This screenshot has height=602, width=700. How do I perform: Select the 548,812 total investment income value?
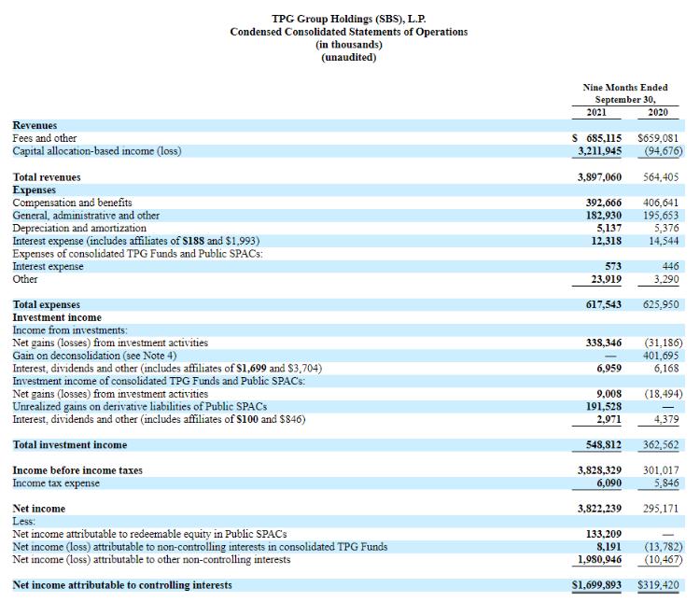[604, 445]
